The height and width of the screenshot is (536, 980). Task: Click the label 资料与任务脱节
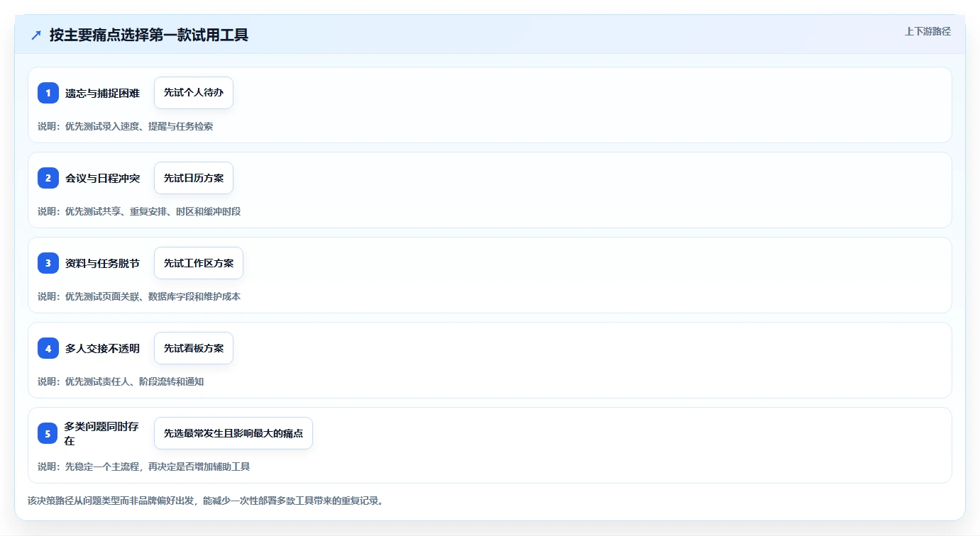pyautogui.click(x=103, y=263)
